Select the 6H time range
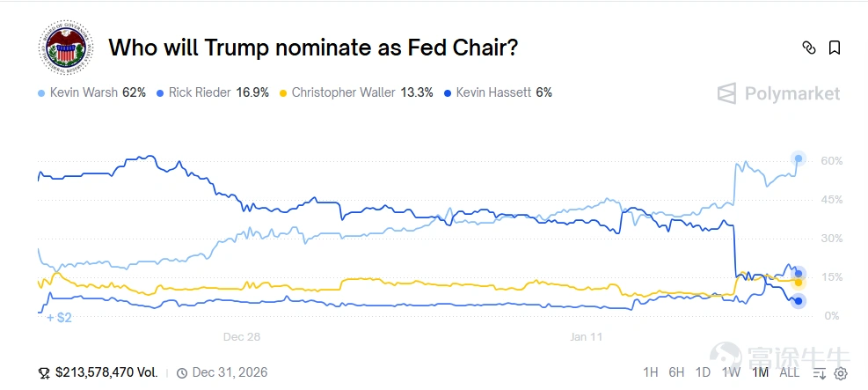Viewport: 868px width, 390px height. click(676, 372)
